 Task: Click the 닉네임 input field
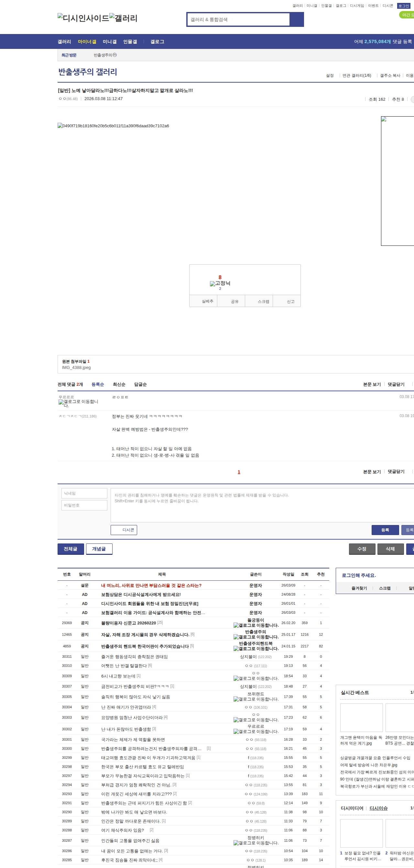tap(84, 493)
